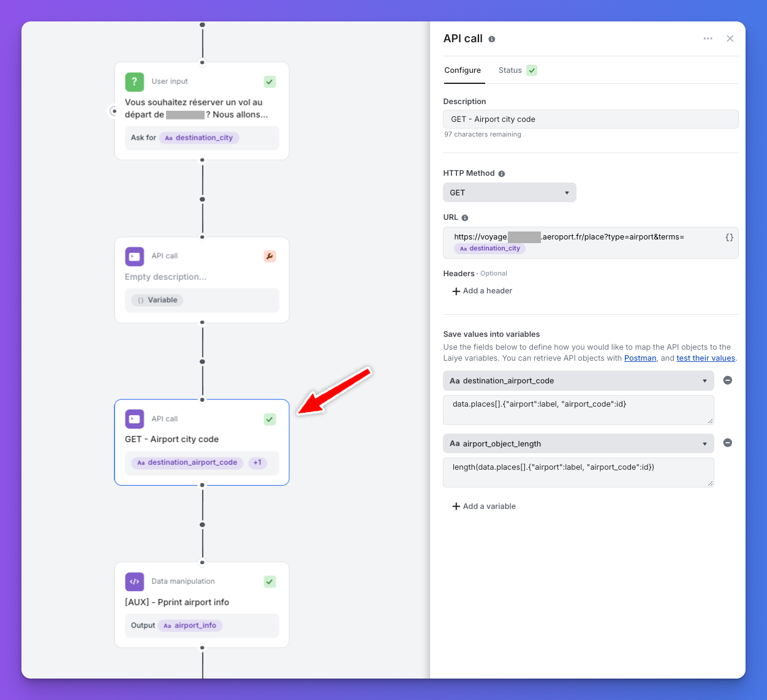Open the HTTP Method GET dropdown
767x700 pixels.
point(510,192)
